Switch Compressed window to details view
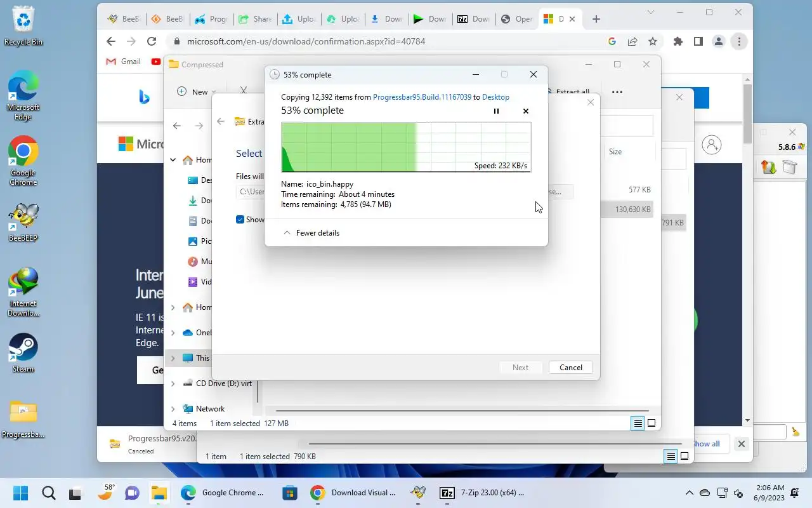812x508 pixels. [638, 424]
